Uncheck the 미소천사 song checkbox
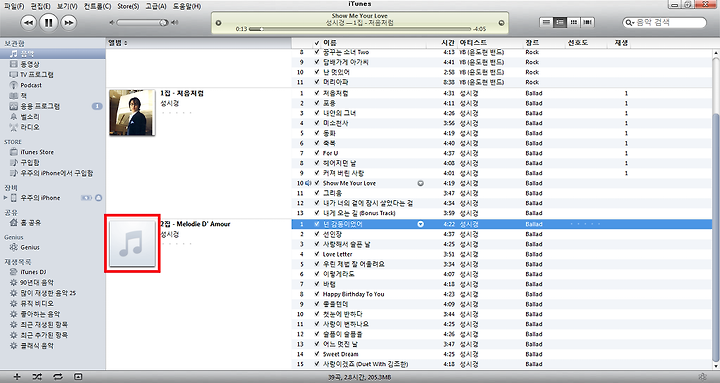 coord(316,123)
